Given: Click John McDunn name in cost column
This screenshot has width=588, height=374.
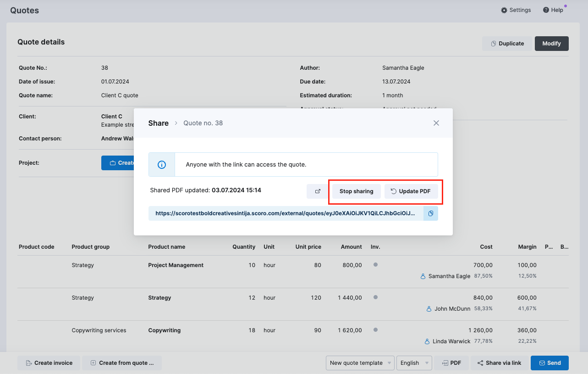Looking at the screenshot, I should (452, 309).
